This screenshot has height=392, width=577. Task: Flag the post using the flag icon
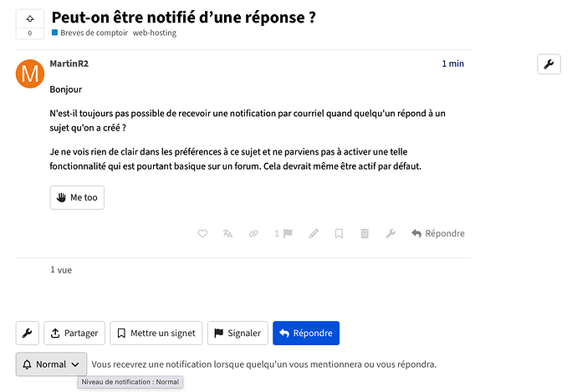[283, 233]
